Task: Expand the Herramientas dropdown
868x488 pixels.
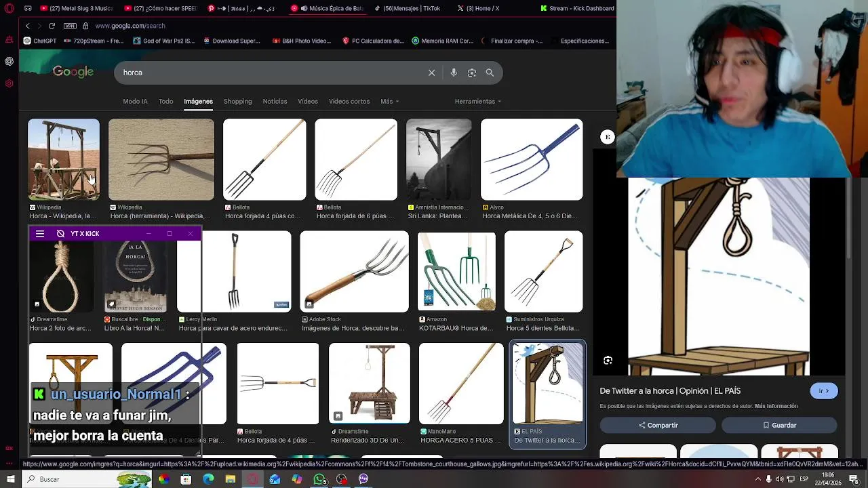Action: click(477, 101)
